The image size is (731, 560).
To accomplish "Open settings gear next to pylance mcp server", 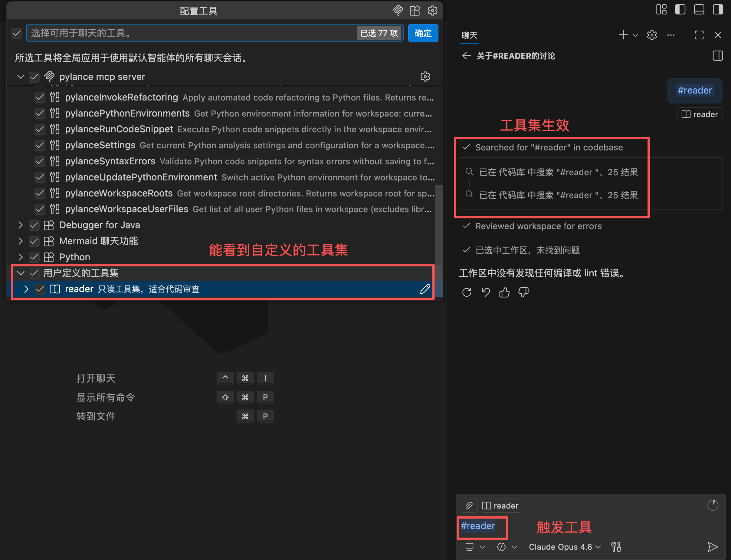I will tap(425, 76).
